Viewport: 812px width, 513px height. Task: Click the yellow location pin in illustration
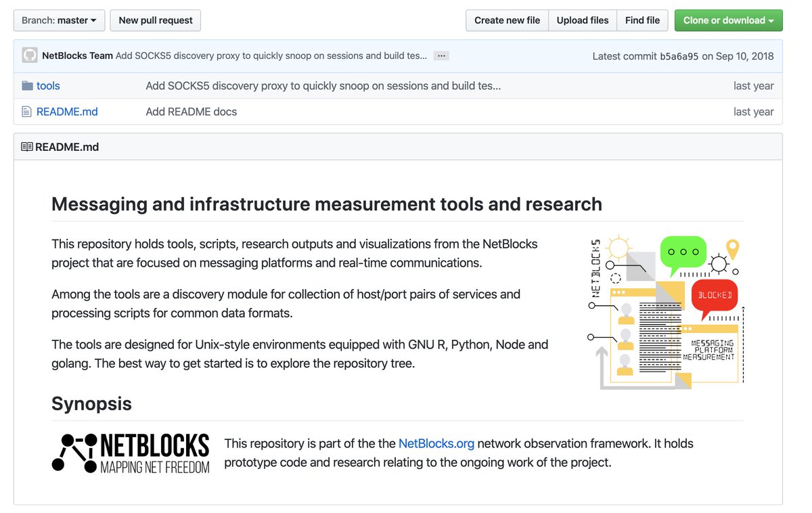pyautogui.click(x=732, y=249)
